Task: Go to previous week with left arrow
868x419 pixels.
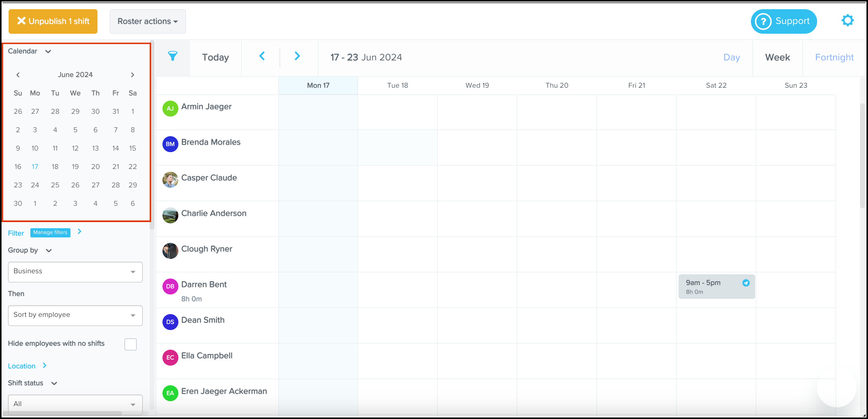Action: pos(262,56)
